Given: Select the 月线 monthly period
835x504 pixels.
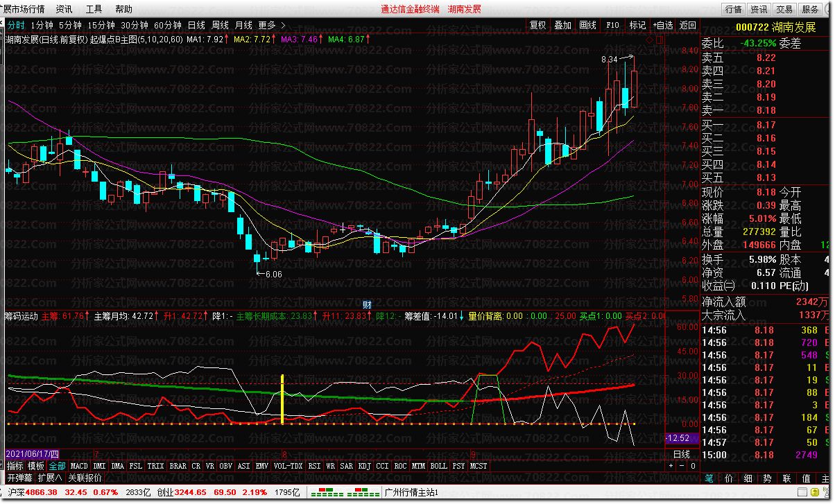Looking at the screenshot, I should 244,25.
